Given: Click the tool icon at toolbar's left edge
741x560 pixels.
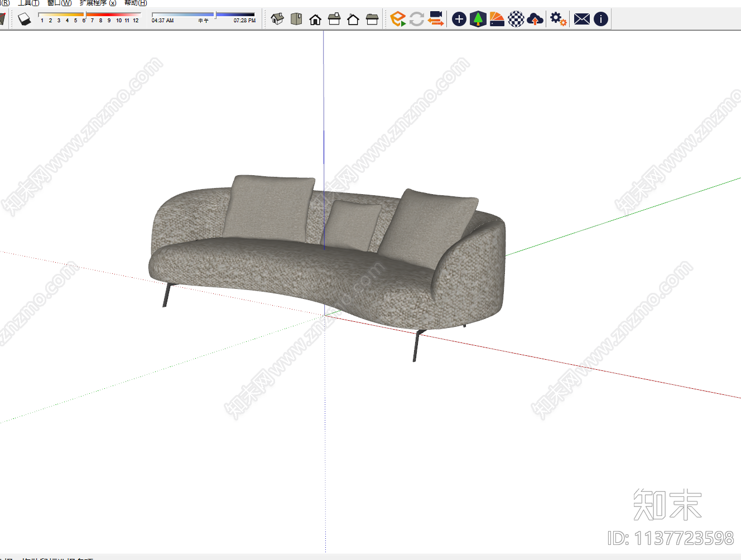Looking at the screenshot, I should click(x=2, y=20).
